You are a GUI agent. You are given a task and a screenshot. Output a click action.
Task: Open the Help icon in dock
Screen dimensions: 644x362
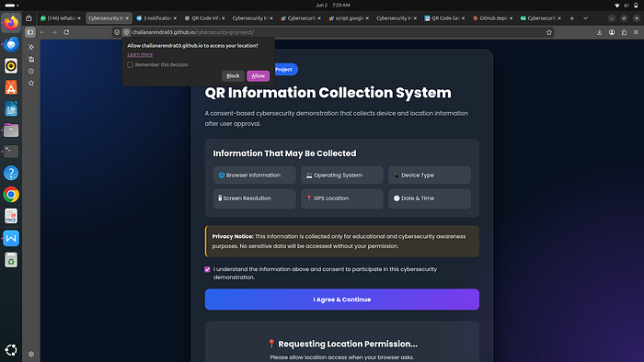coord(11,173)
